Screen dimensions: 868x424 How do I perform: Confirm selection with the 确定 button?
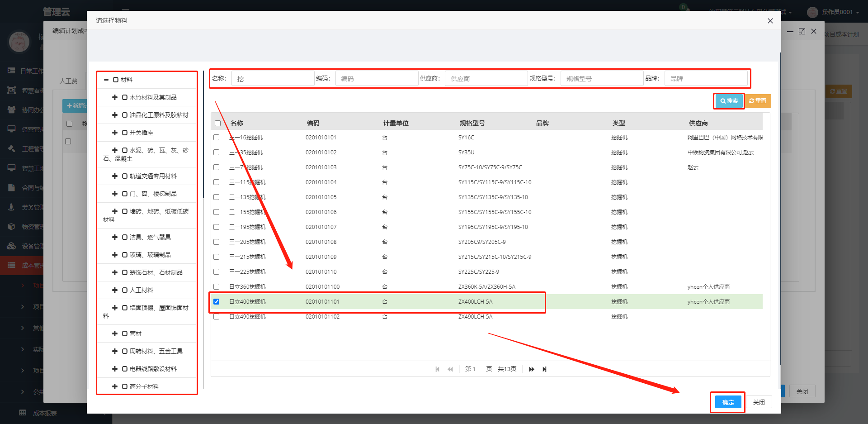click(728, 402)
